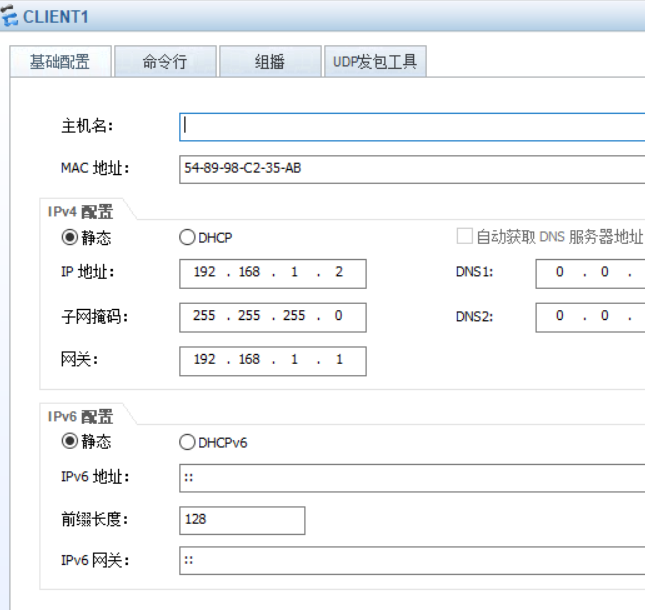Click the IPv6 地址 input field

412,478
